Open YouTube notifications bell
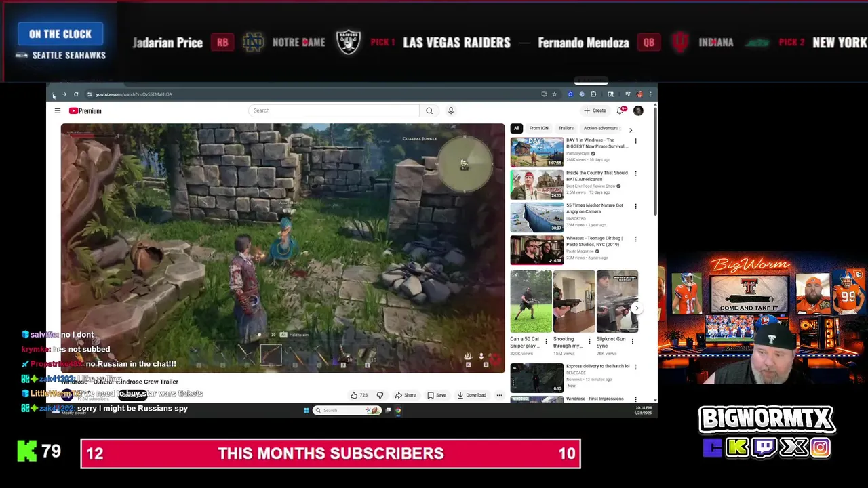868x488 pixels. [x=620, y=110]
